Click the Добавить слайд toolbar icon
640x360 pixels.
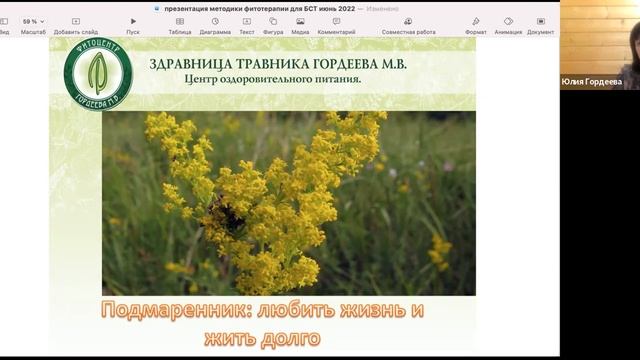pos(76,21)
